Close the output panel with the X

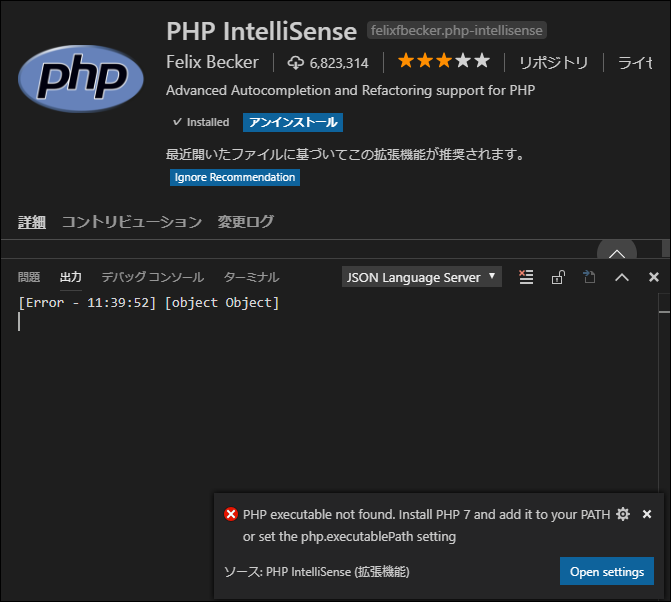pyautogui.click(x=653, y=277)
